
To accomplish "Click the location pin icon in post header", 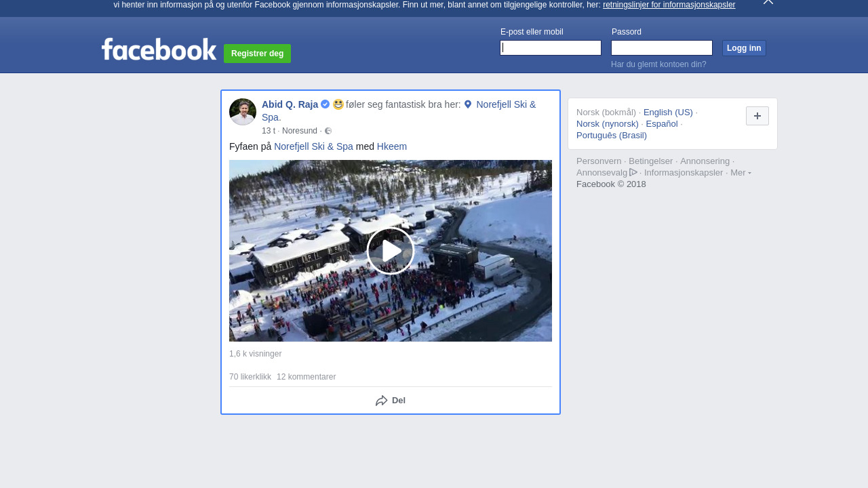I will [468, 104].
